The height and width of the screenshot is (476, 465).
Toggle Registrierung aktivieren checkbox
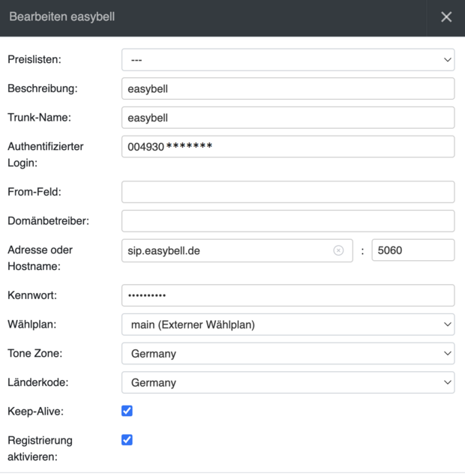pos(127,440)
